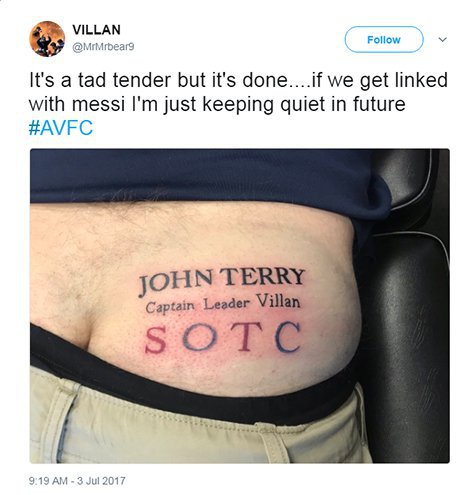Open the VILLAN profile avatar
Viewport: 476px width, 495px height.
click(x=47, y=39)
